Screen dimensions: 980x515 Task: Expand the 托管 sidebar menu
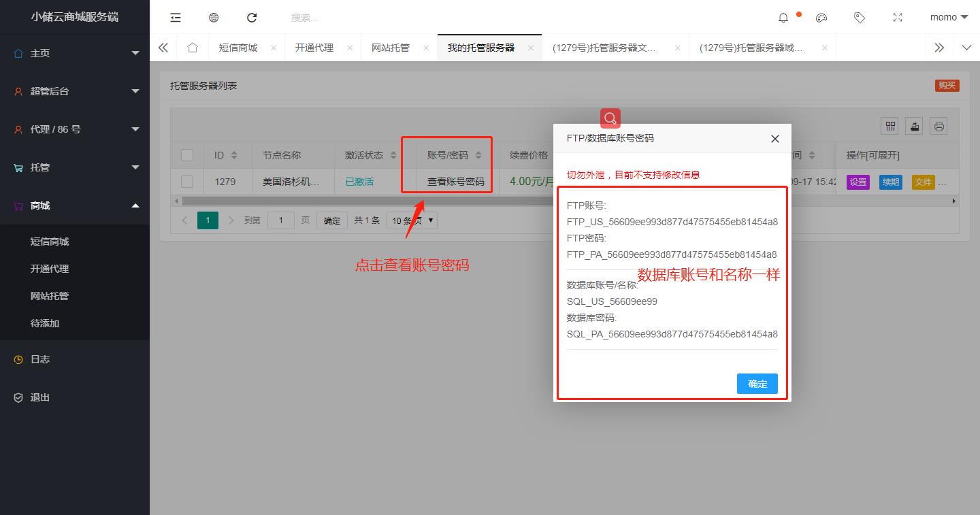tap(75, 167)
